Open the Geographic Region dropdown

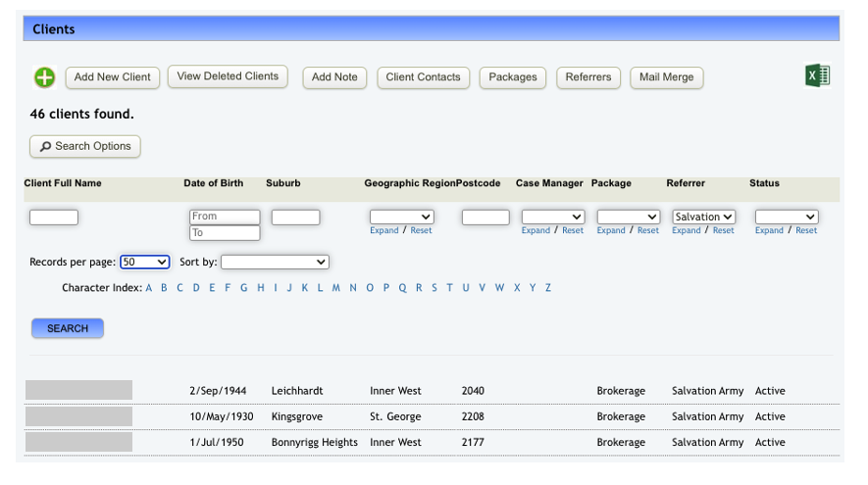pyautogui.click(x=401, y=217)
